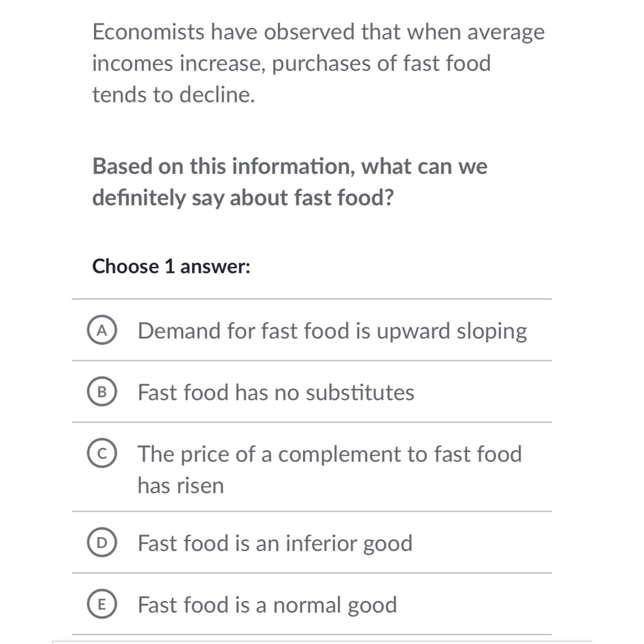The height and width of the screenshot is (644, 644).
Task: Click the bold text 'definitely say about fast food?'
Action: tap(243, 198)
